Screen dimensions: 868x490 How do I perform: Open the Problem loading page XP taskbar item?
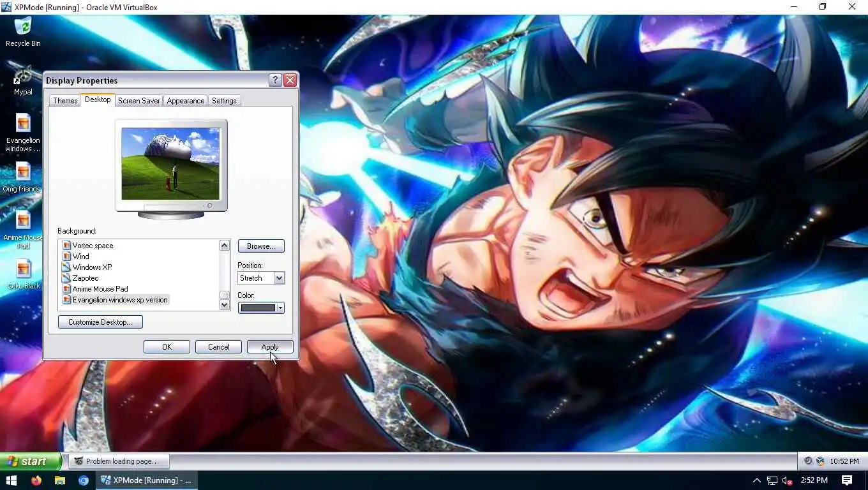[x=119, y=461]
